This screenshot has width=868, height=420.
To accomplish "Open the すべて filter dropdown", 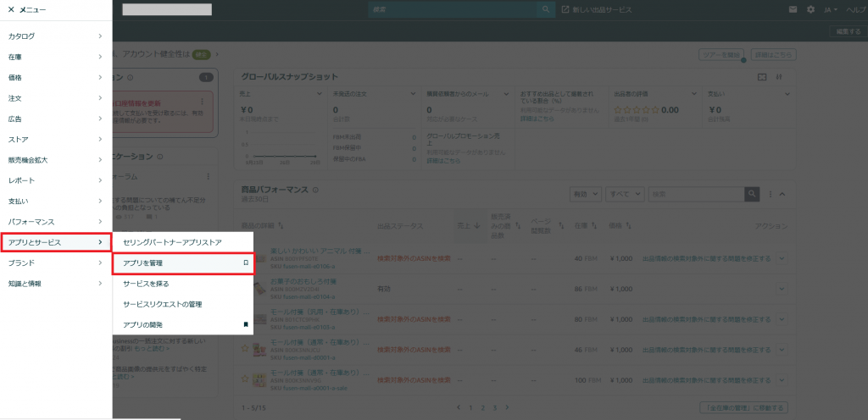I will [x=625, y=194].
